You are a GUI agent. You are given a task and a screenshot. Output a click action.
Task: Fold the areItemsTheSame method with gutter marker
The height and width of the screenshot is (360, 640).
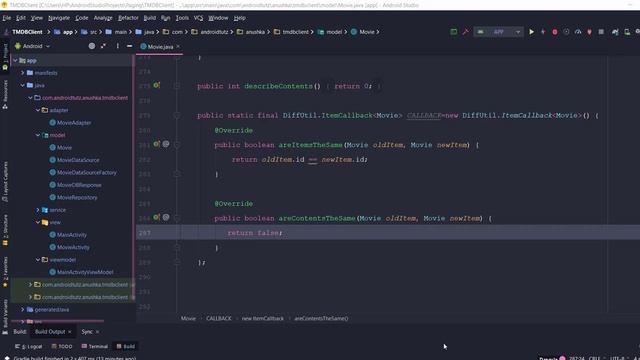click(x=177, y=145)
